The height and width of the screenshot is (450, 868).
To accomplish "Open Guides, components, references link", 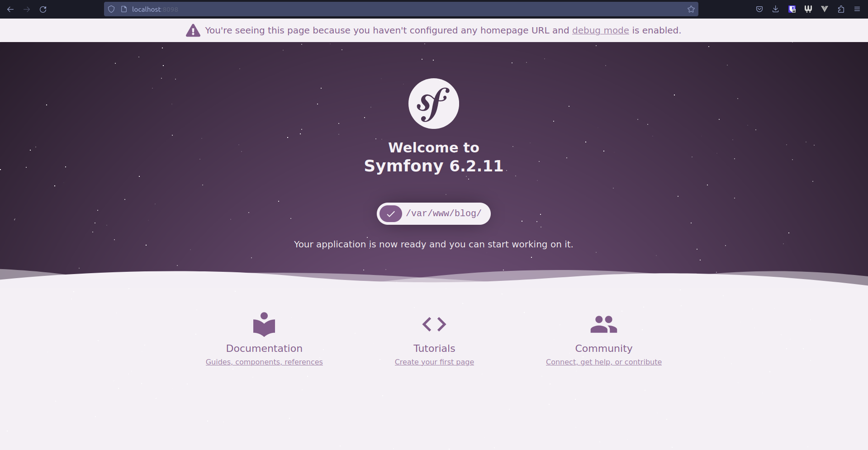I will click(x=264, y=362).
